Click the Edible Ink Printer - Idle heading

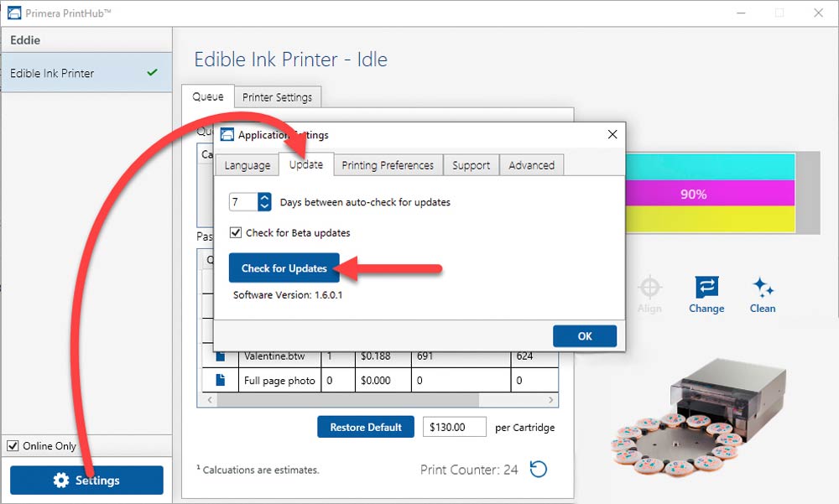coord(290,60)
